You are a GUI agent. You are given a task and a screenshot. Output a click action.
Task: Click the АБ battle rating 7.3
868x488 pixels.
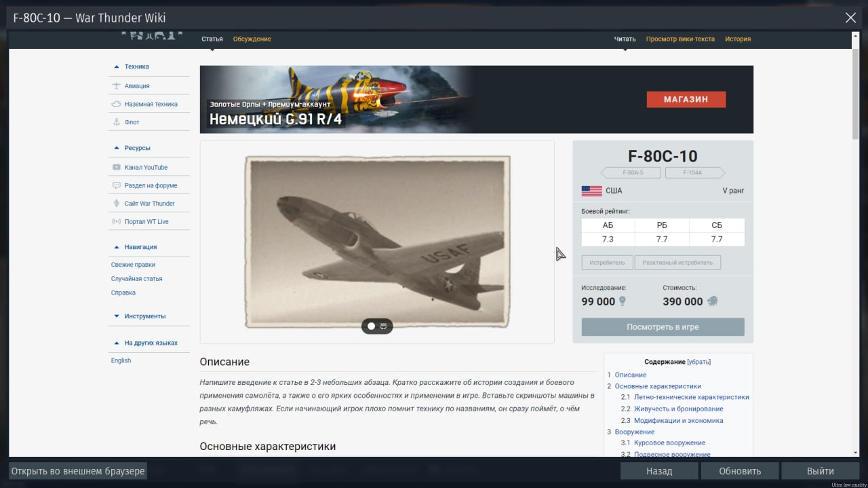pyautogui.click(x=608, y=239)
